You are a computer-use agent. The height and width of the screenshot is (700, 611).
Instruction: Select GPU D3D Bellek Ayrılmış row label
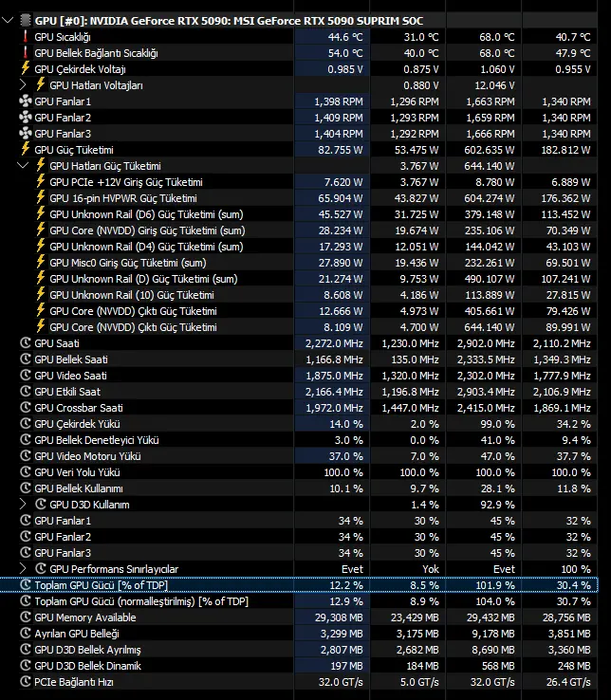(87, 650)
